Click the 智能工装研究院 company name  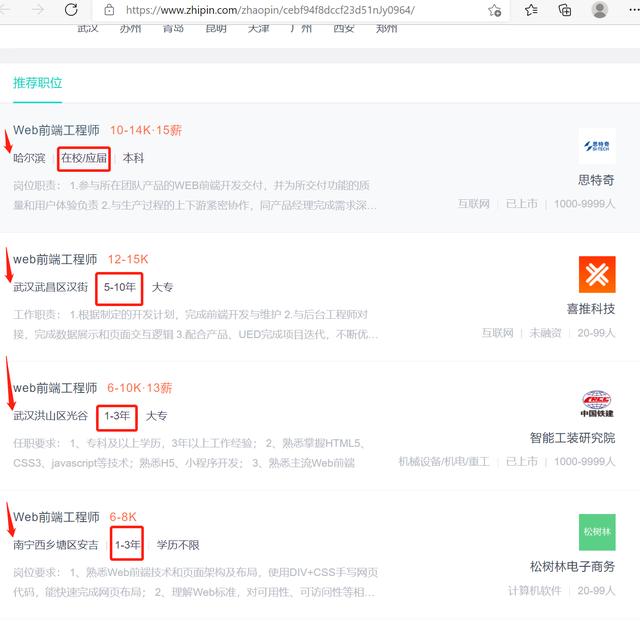[572, 438]
